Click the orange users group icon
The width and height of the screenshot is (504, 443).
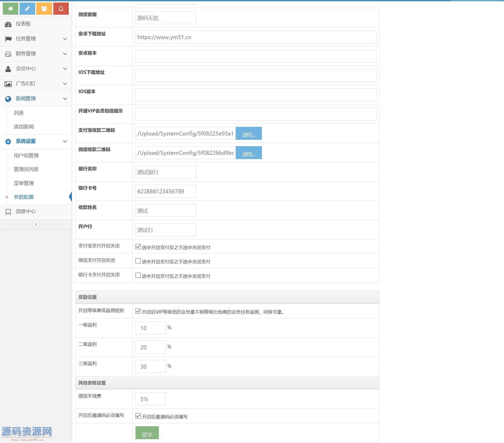click(x=44, y=9)
